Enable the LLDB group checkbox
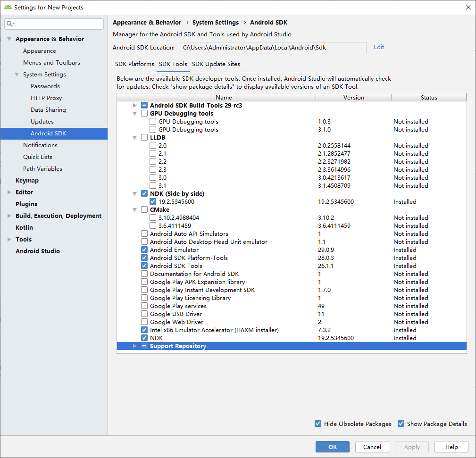Screen dimensions: 476x458 [144, 137]
